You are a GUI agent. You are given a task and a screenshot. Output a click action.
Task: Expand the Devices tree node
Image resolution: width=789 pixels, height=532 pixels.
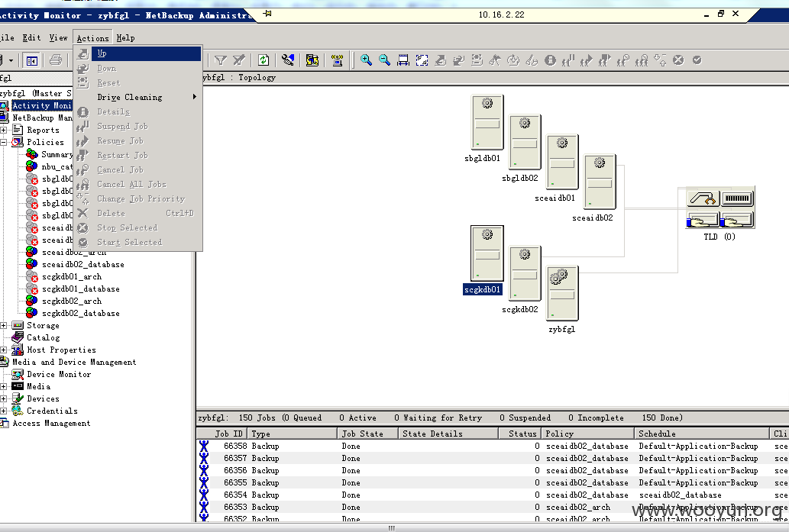(4, 398)
